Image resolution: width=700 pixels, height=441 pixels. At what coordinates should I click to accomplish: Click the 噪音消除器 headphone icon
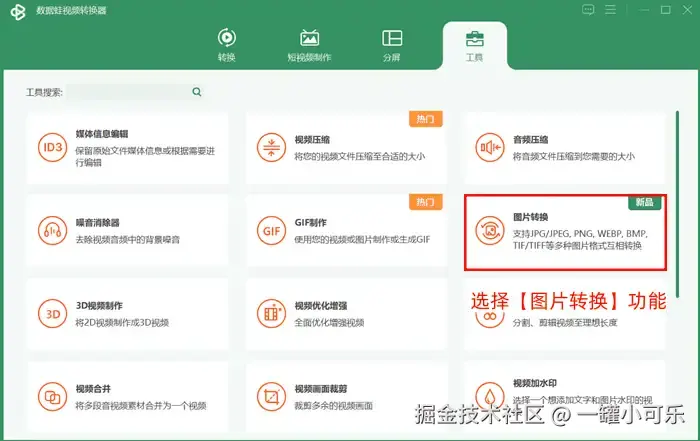pyautogui.click(x=52, y=231)
